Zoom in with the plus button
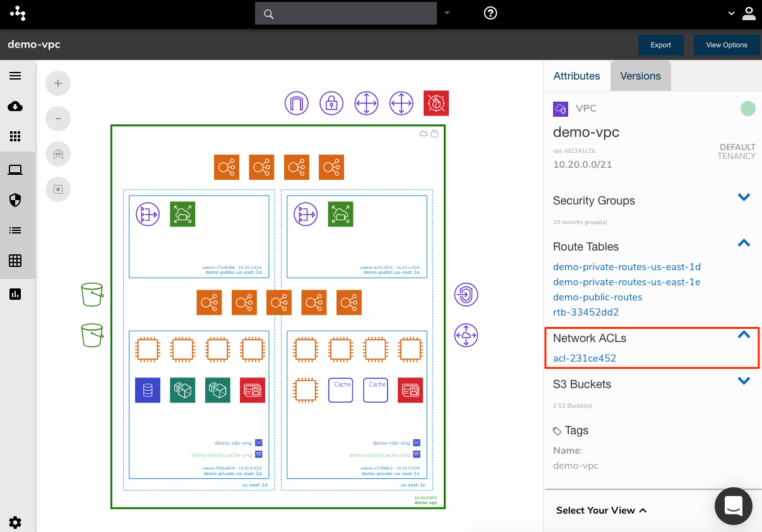 (x=58, y=83)
